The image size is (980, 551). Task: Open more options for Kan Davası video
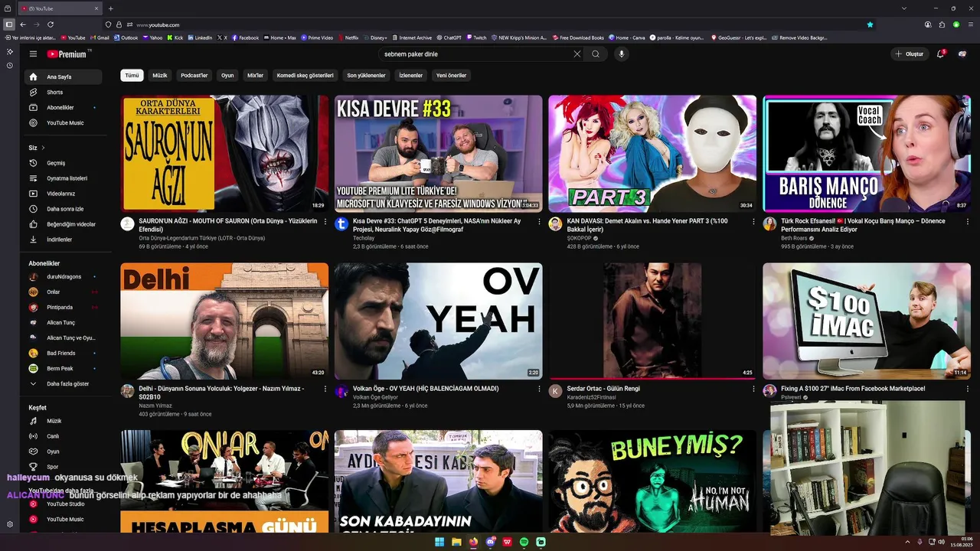tap(753, 221)
